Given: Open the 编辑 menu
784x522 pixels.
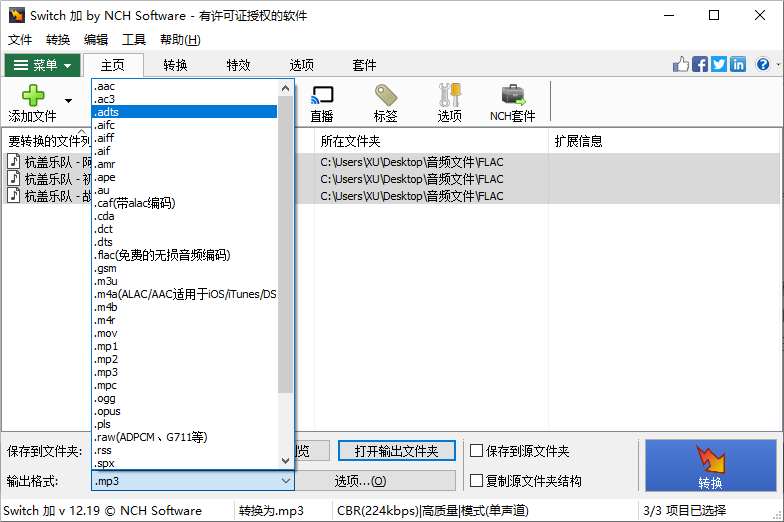Looking at the screenshot, I should click(x=96, y=40).
